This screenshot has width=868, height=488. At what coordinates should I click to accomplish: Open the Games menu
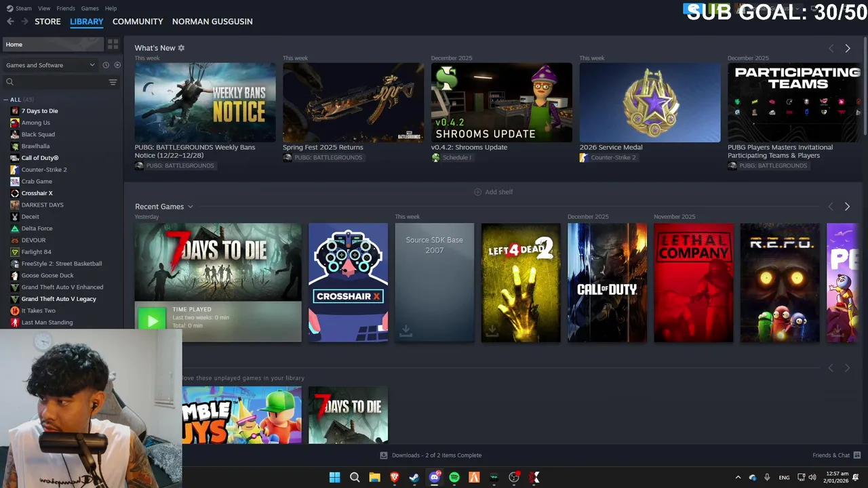tap(90, 8)
